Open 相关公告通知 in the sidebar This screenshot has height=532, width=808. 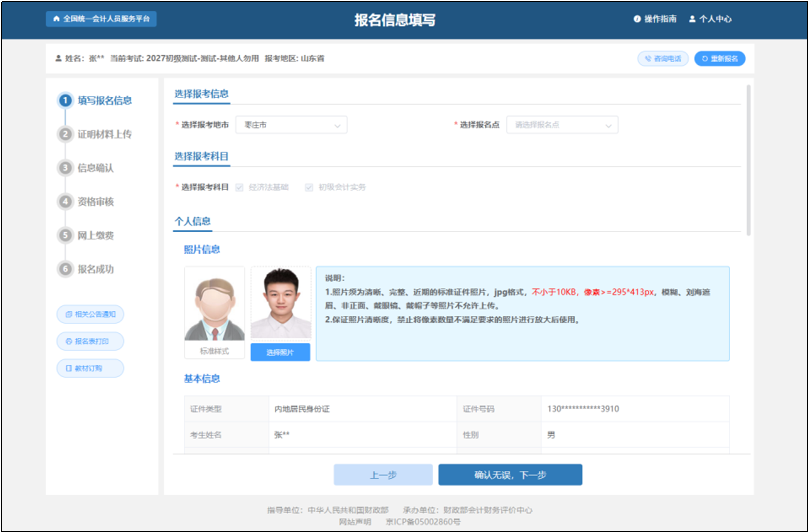pos(90,314)
